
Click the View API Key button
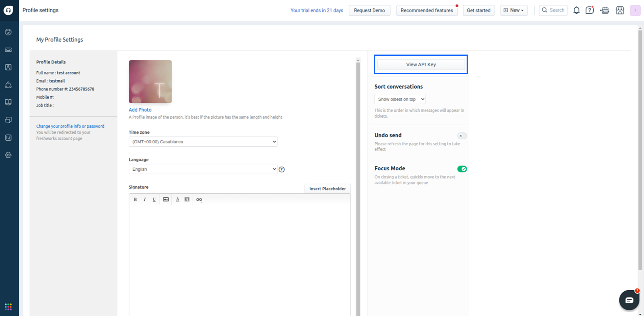click(421, 64)
